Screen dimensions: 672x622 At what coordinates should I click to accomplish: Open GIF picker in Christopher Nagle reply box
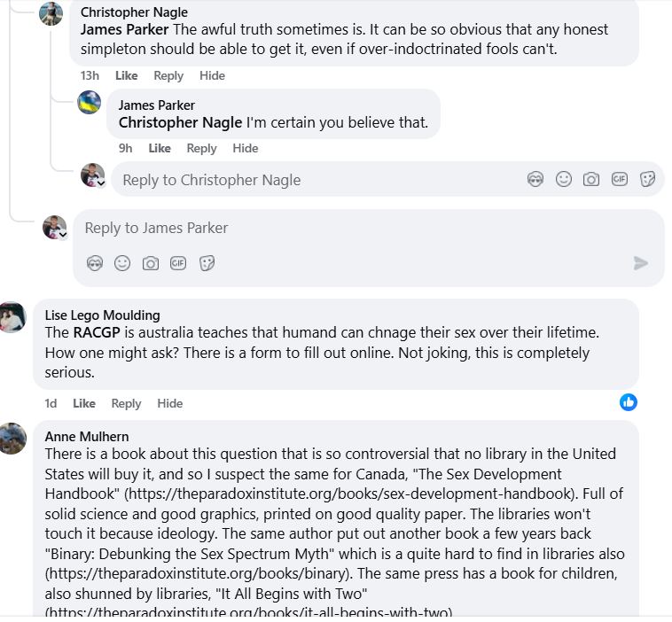[619, 179]
